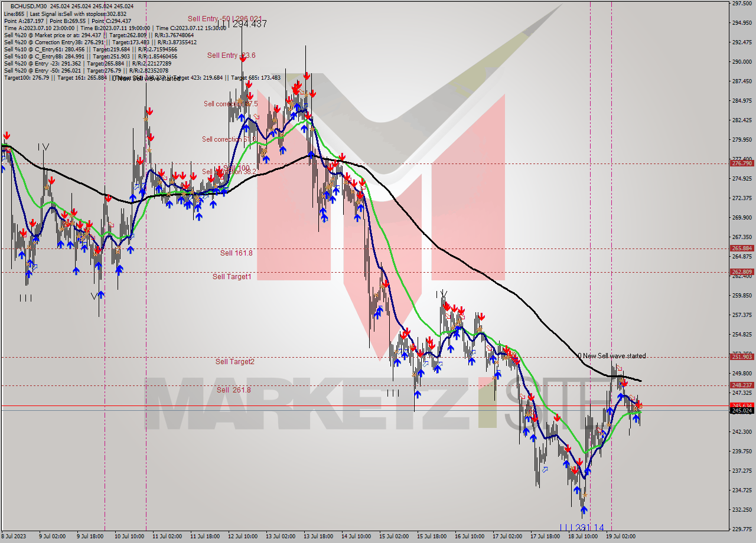The image size is (756, 543).
Task: Click the '11 Jul 18:00' time label
Action: coord(205,537)
